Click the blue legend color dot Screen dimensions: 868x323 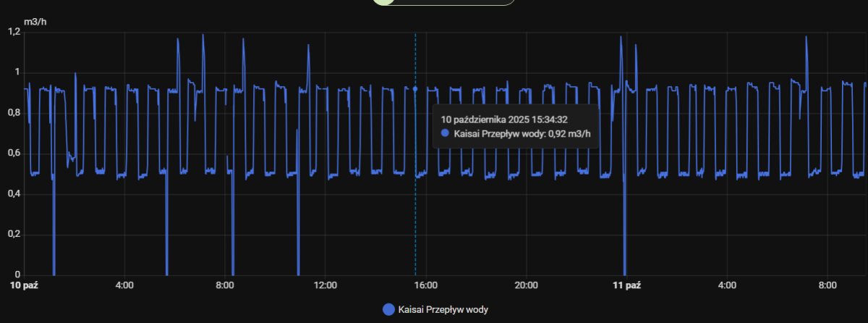click(x=388, y=310)
